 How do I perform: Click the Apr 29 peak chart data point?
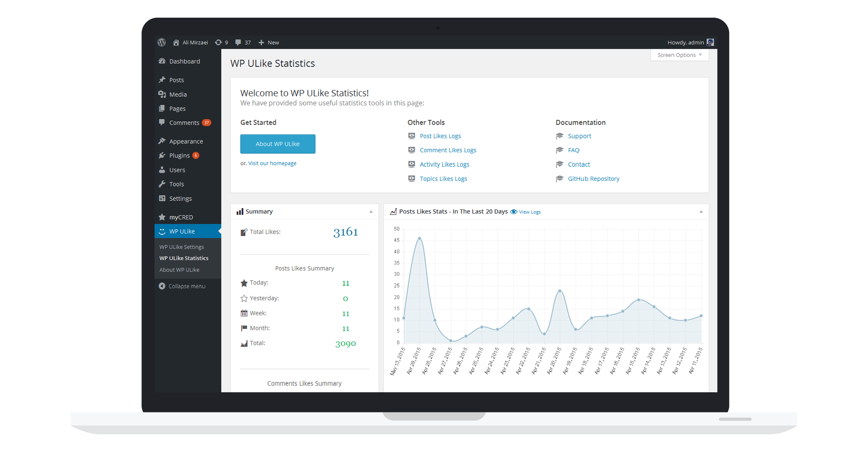point(419,238)
